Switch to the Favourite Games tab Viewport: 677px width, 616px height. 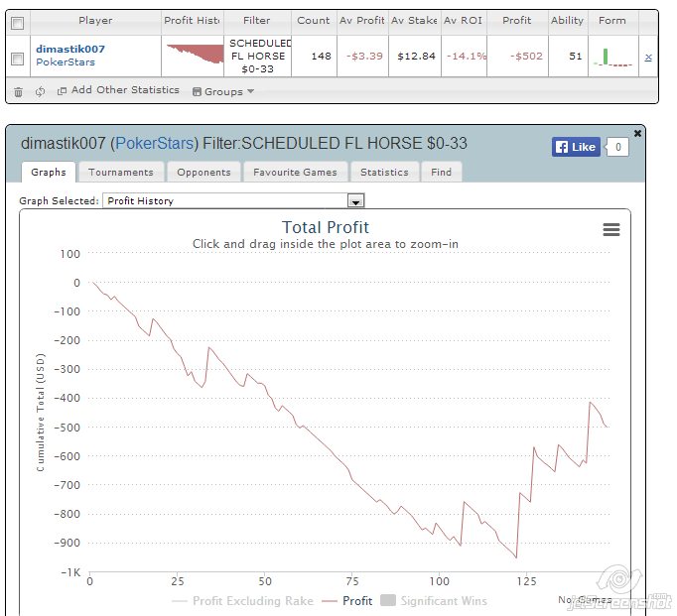tap(296, 173)
